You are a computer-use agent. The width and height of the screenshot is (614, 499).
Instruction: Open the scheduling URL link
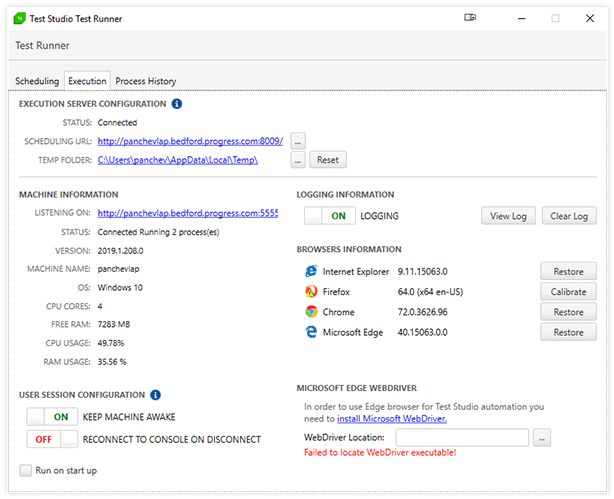pos(190,141)
